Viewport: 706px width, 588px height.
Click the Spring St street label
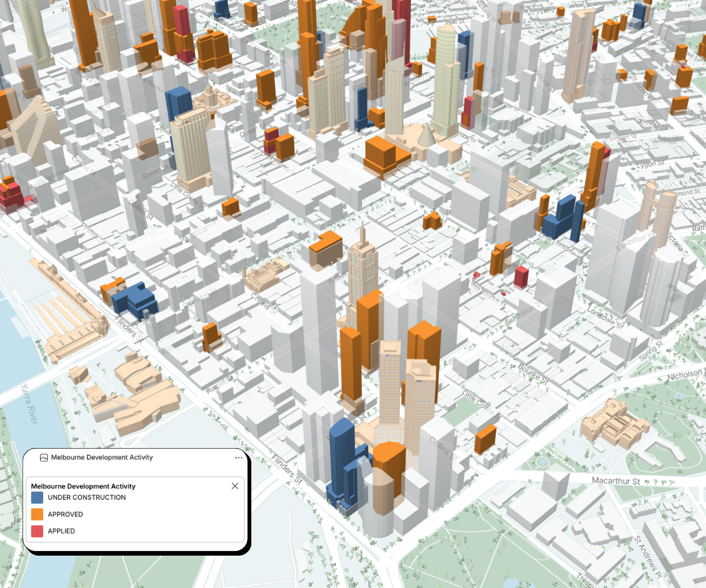tap(650, 352)
